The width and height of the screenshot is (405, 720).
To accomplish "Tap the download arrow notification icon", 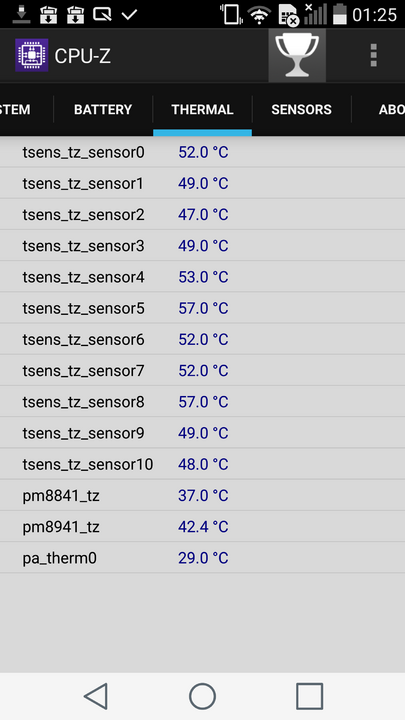I will tap(21, 15).
